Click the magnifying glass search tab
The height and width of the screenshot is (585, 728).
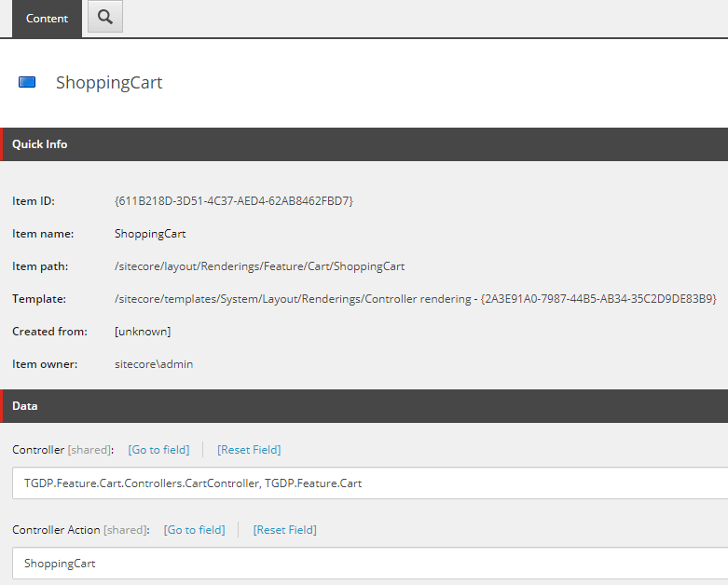point(105,18)
